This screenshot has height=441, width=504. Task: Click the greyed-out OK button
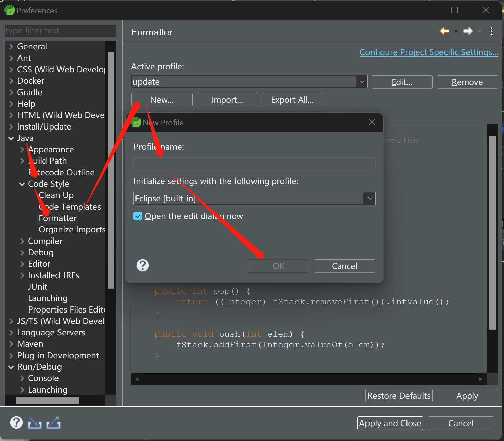278,266
